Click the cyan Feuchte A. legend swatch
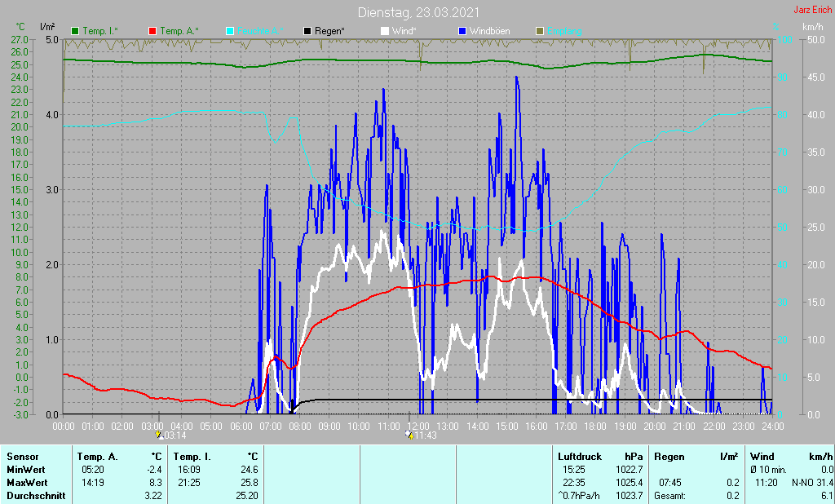The height and width of the screenshot is (504, 835). pyautogui.click(x=229, y=32)
